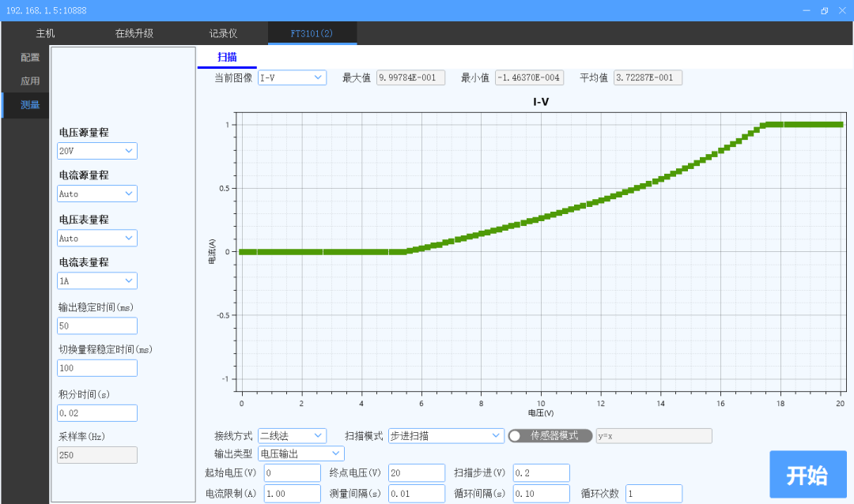This screenshot has height=504, width=854.
Task: Click the 扫描步进 input field
Action: (542, 473)
